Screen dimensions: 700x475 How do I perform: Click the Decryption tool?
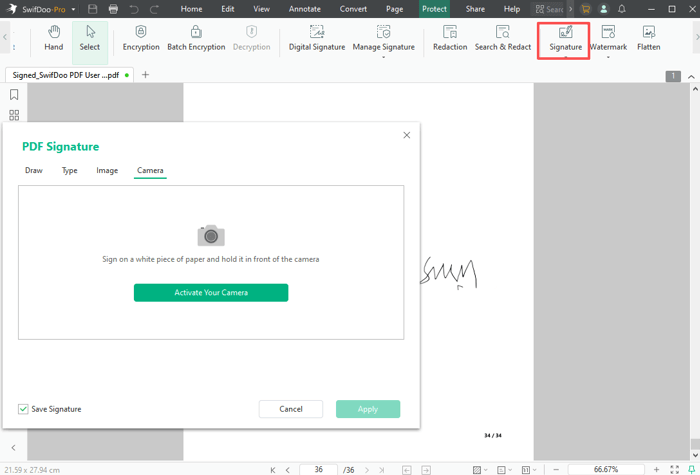(251, 38)
